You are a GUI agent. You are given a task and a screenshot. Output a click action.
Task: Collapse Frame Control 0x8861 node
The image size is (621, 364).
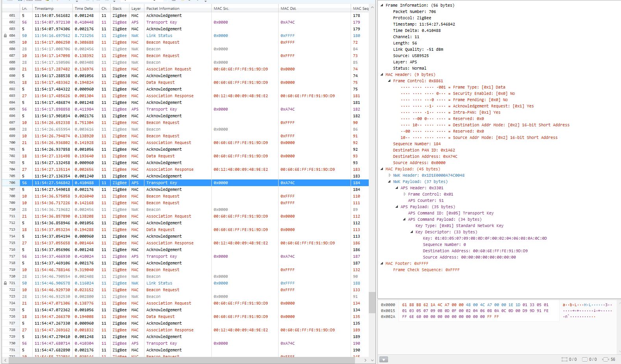[389, 81]
